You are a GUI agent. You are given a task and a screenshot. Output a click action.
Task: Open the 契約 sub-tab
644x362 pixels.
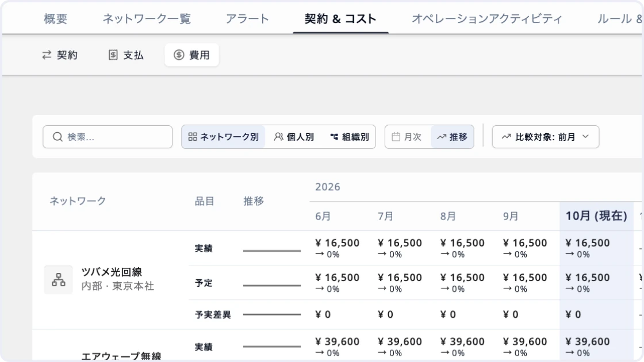[x=60, y=55]
